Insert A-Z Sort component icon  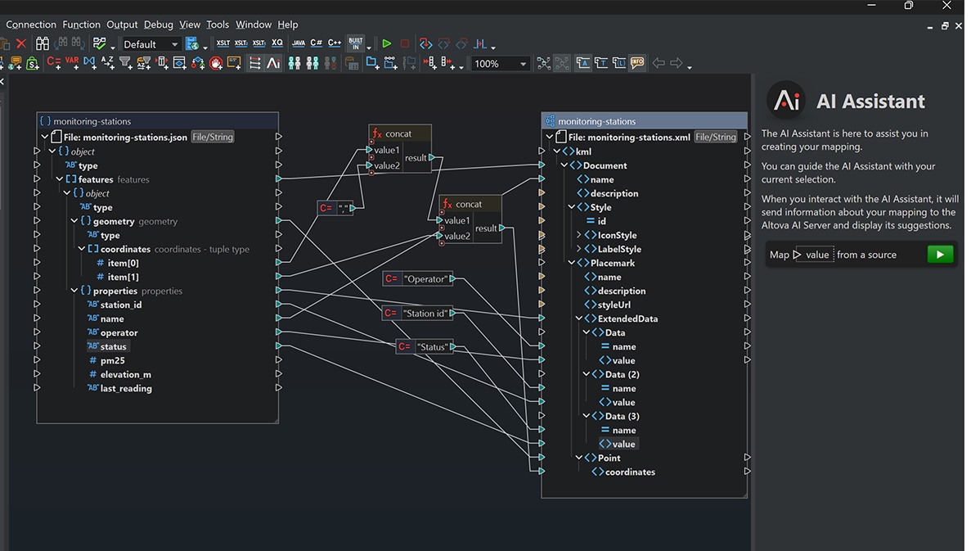[x=107, y=62]
